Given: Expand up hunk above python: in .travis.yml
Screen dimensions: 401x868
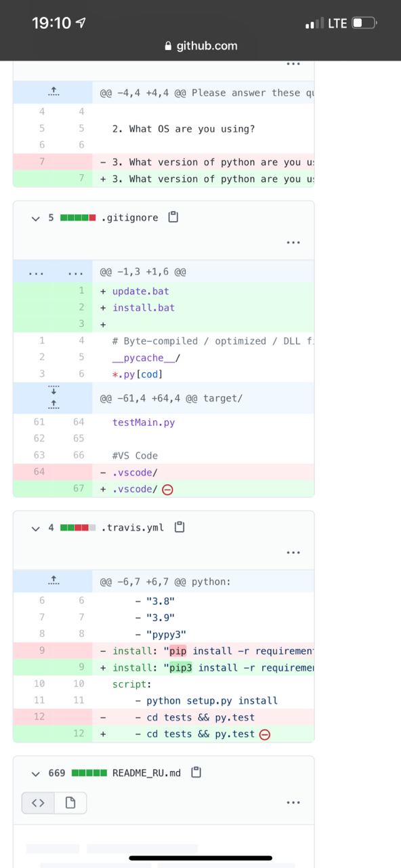Looking at the screenshot, I should tap(54, 581).
